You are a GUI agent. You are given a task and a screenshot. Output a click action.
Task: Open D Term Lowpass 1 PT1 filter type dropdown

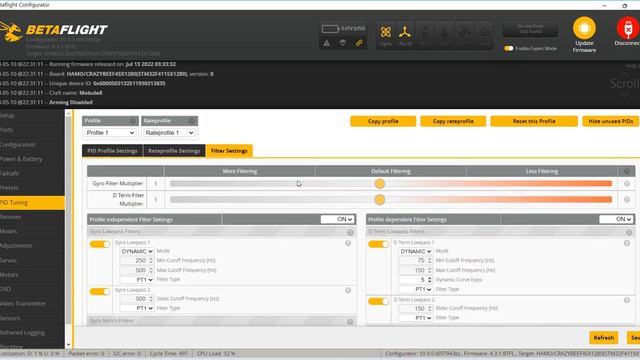(x=416, y=289)
